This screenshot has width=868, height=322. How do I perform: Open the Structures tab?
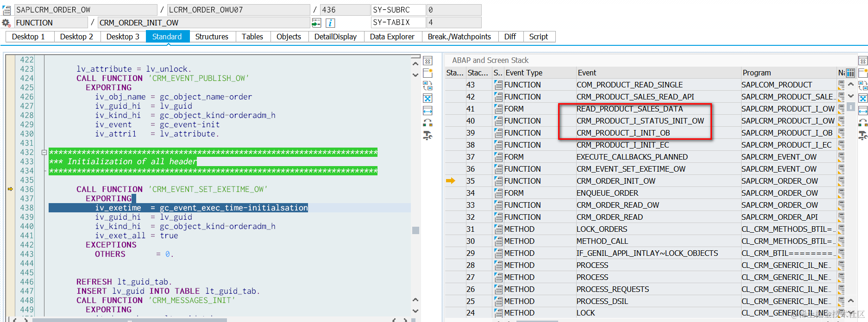212,37
